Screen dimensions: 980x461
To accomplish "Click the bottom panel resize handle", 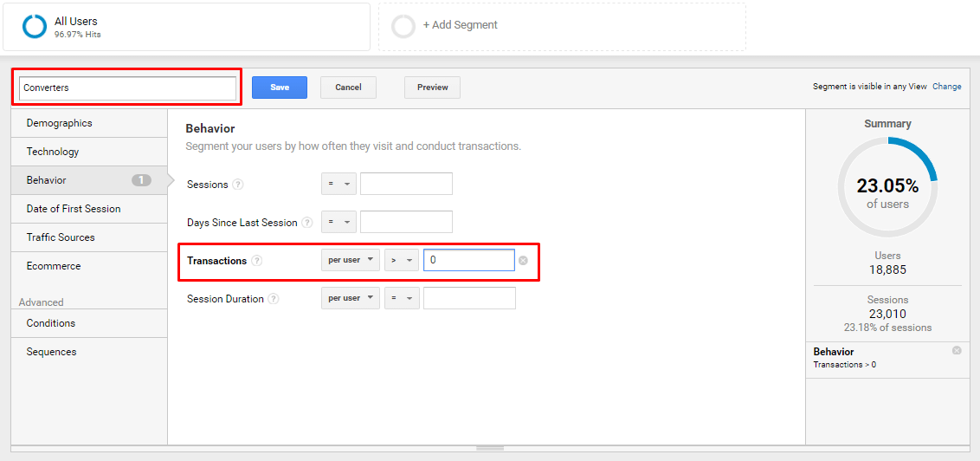I will 490,449.
